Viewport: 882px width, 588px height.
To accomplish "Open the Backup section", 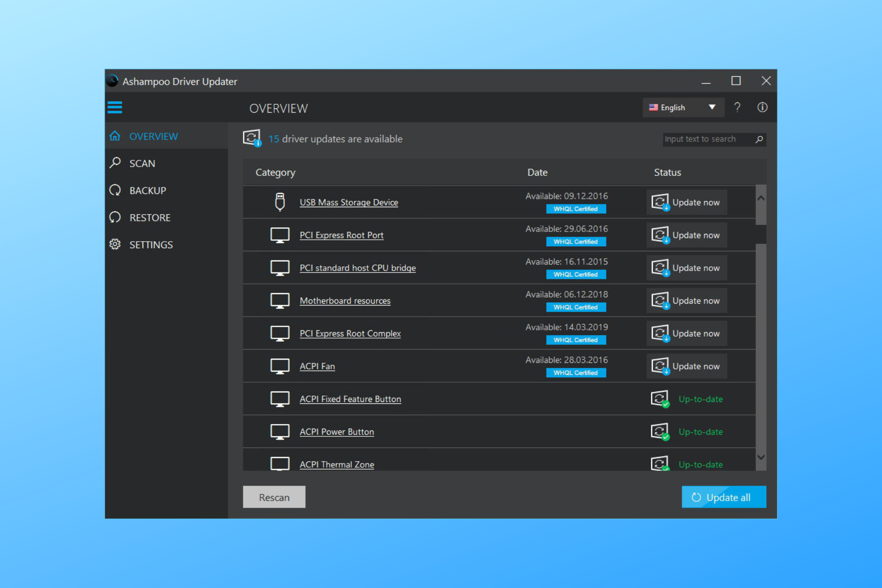I will [x=166, y=191].
